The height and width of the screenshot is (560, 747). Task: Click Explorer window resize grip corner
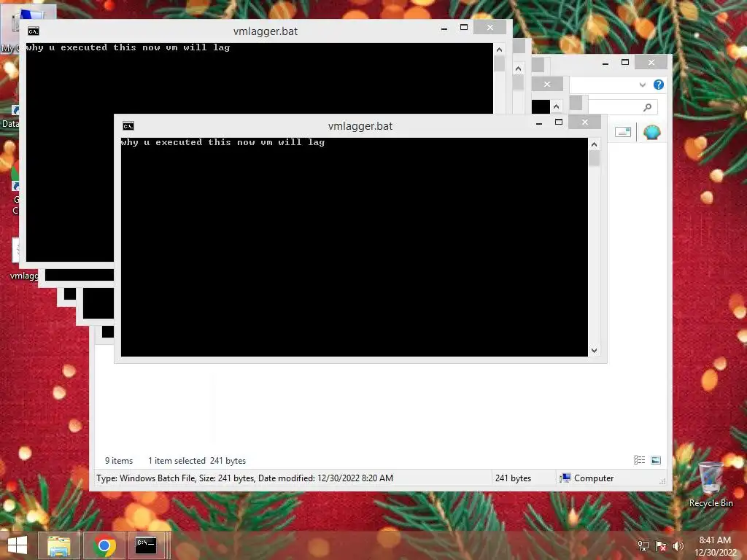(662, 481)
